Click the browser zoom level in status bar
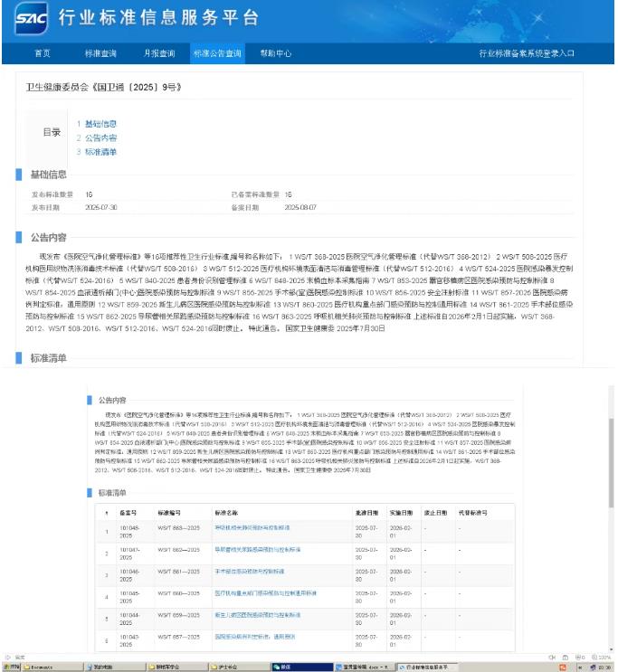This screenshot has width=618, height=672. [x=603, y=656]
